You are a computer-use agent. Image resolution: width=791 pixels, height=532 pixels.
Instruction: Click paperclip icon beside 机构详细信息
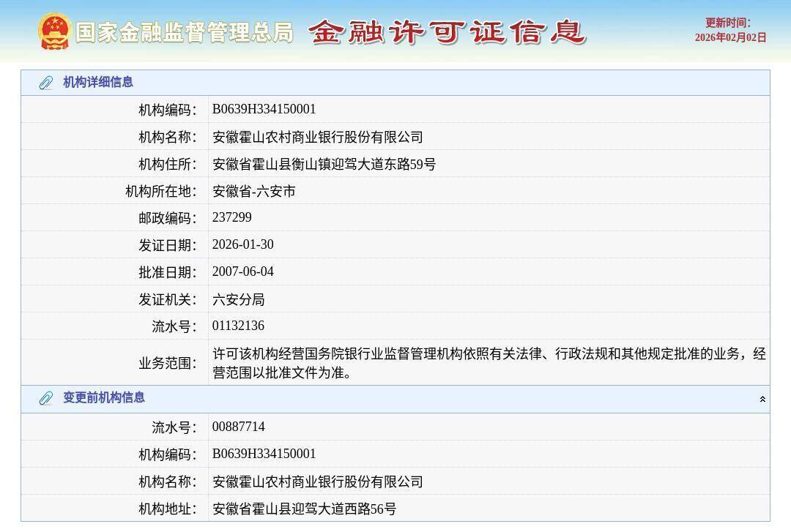pyautogui.click(x=45, y=83)
